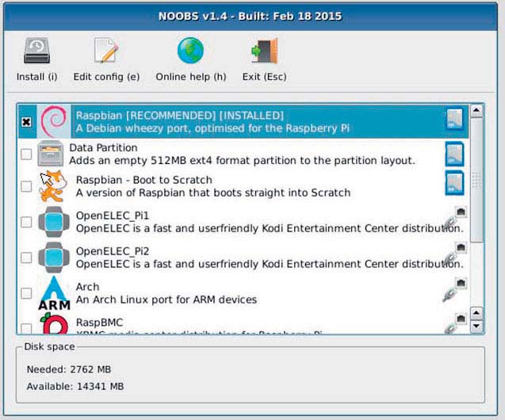
Task: Click 'An Arch Linux port for ARM devices'
Action: pyautogui.click(x=166, y=300)
